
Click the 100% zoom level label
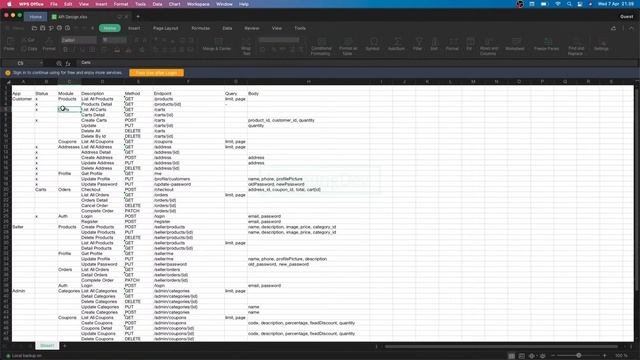[621, 356]
